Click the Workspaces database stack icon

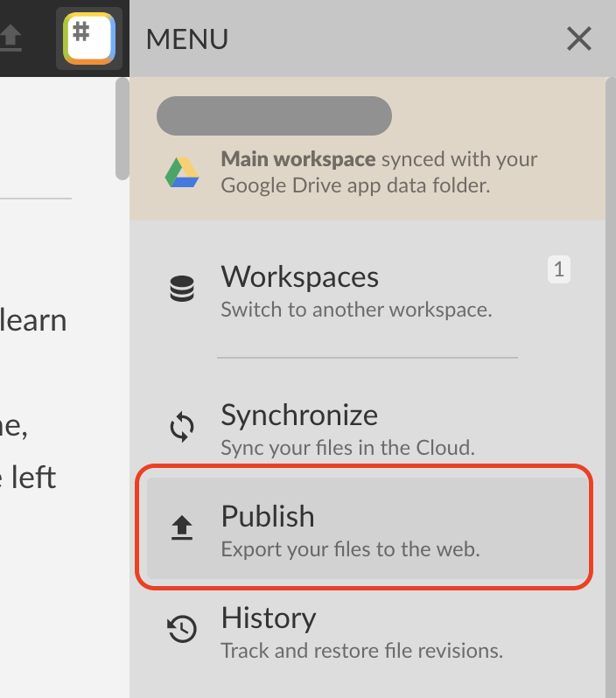point(182,289)
